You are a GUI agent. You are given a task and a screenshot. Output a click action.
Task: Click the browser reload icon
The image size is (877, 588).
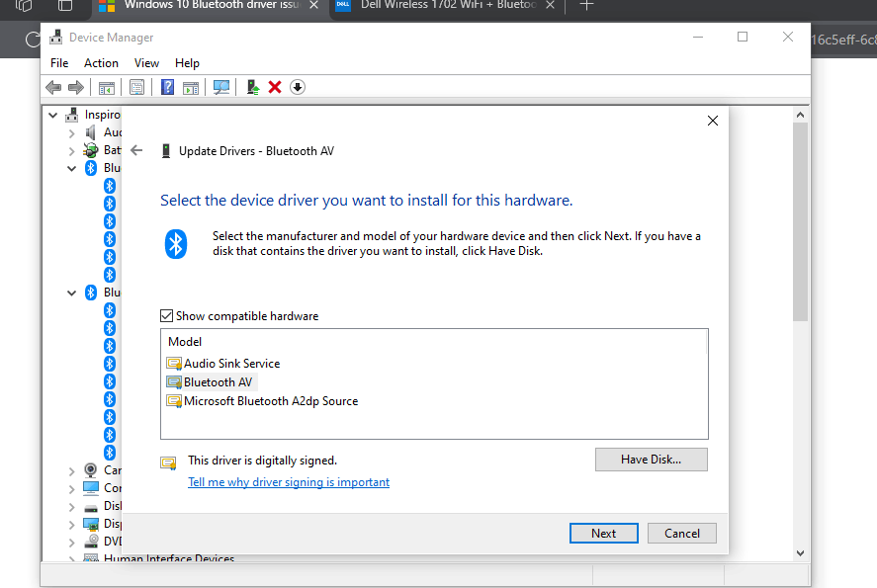(x=33, y=40)
